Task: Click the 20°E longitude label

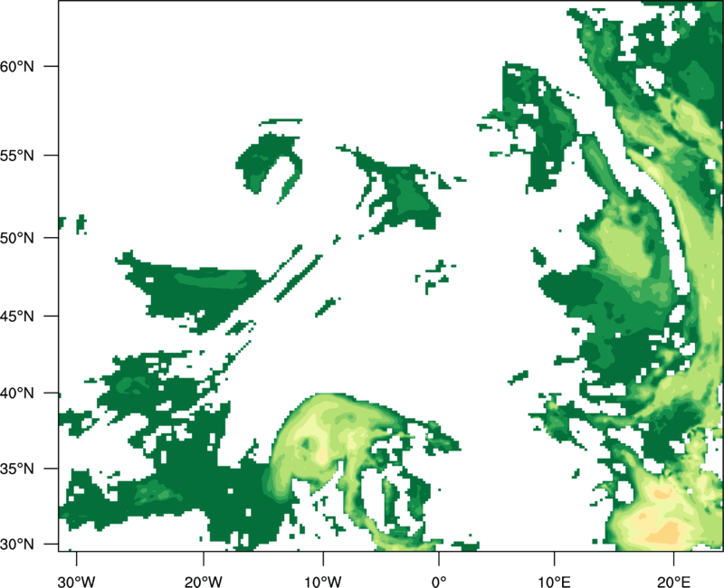Action: point(673,582)
